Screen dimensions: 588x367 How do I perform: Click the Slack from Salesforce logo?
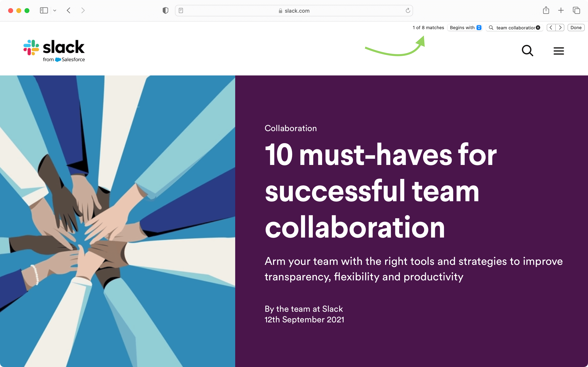(54, 50)
